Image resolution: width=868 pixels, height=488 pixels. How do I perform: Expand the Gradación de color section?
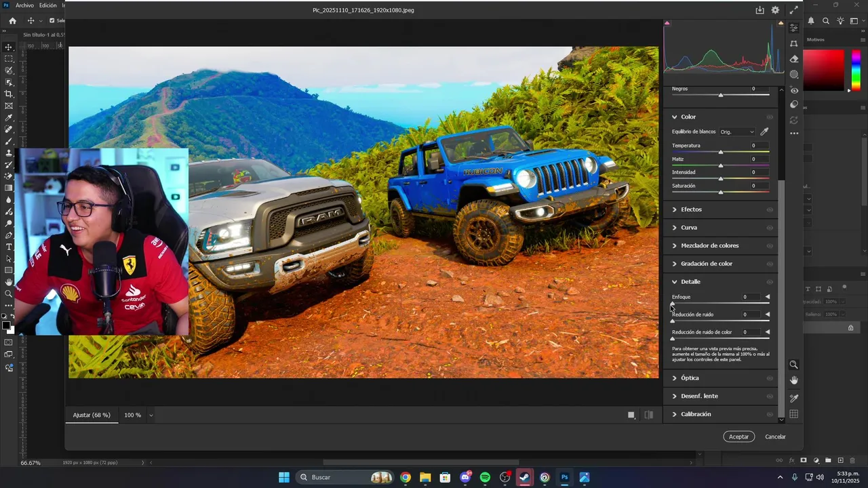tap(674, 264)
